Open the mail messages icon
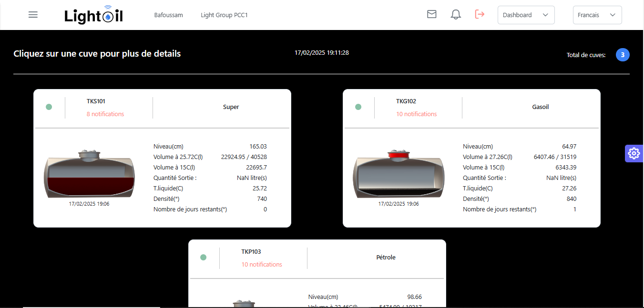Screen dimensions: 644x308 coord(431,14)
